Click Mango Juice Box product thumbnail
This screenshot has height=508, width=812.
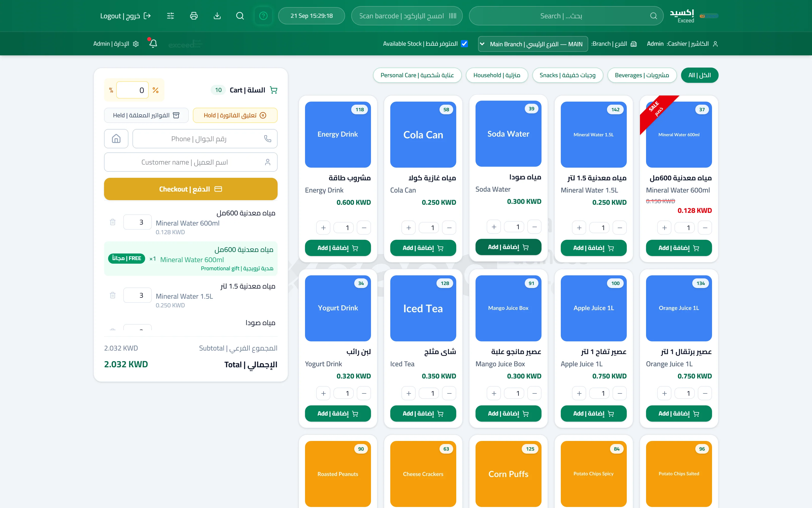[x=508, y=308]
